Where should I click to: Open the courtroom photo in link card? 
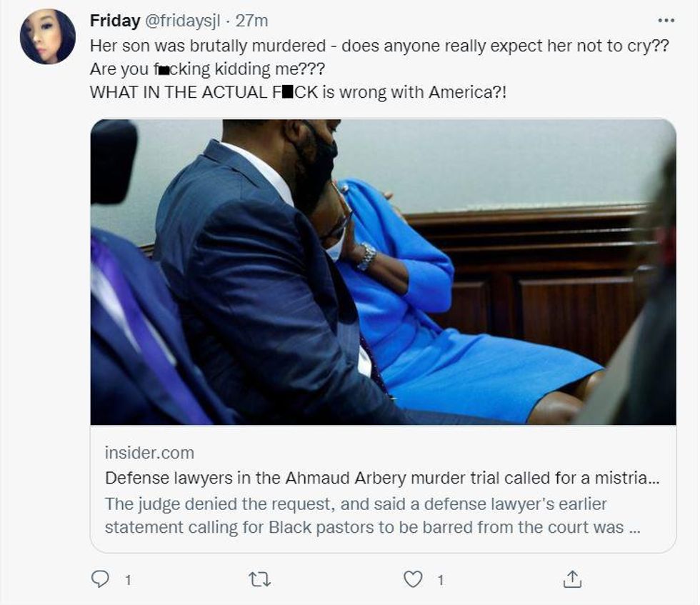pos(383,271)
